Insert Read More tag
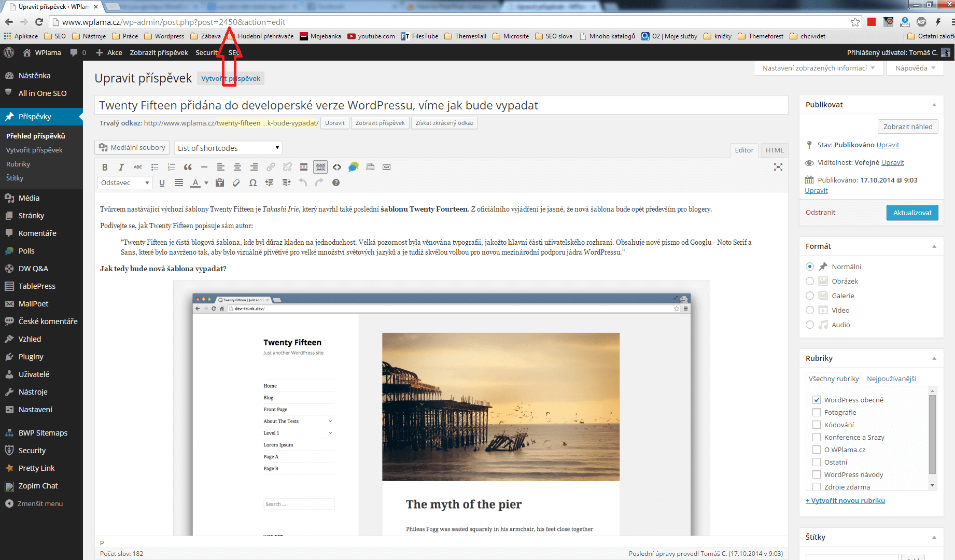This screenshot has width=955, height=560. point(304,167)
